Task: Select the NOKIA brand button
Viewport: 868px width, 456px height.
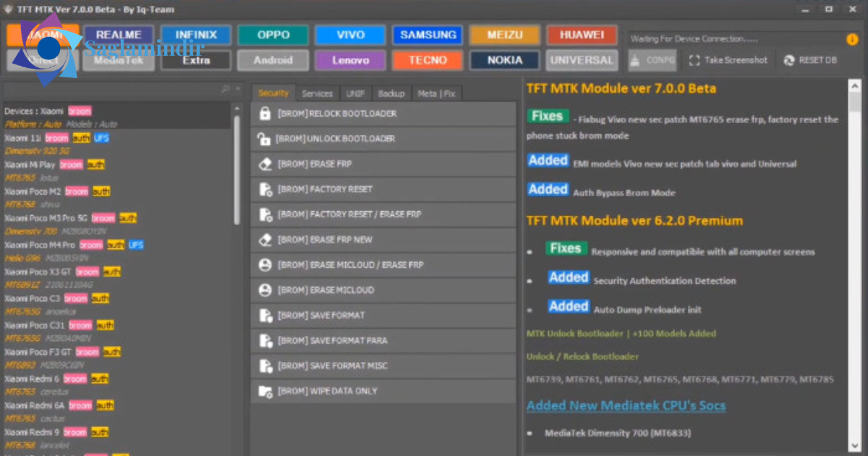Action: pos(505,60)
